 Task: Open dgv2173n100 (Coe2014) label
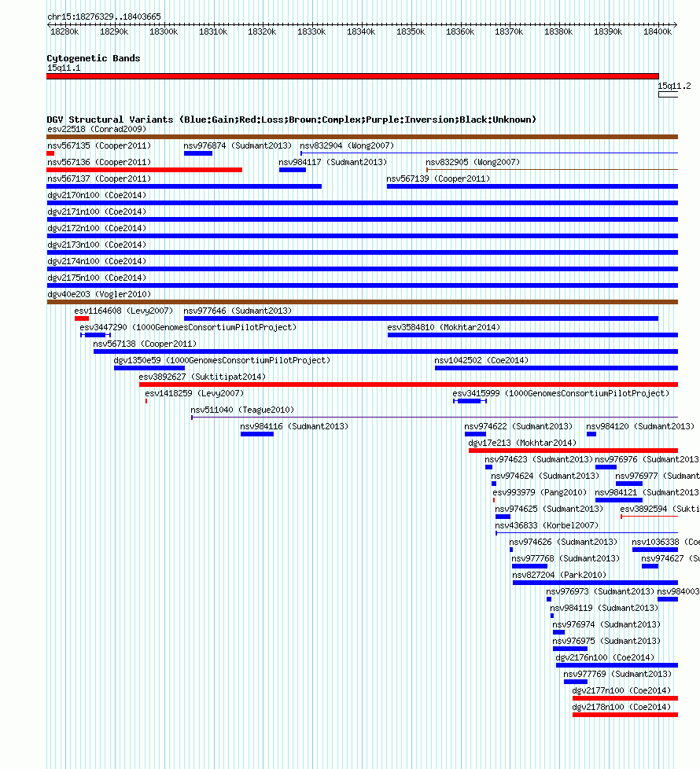coord(97,245)
